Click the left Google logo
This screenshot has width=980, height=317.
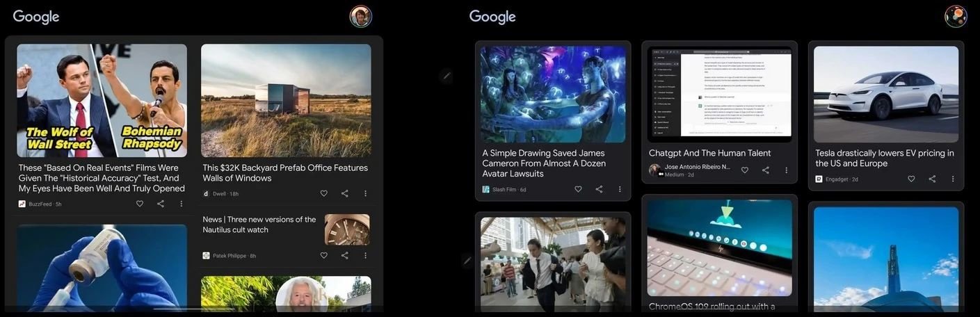click(36, 17)
